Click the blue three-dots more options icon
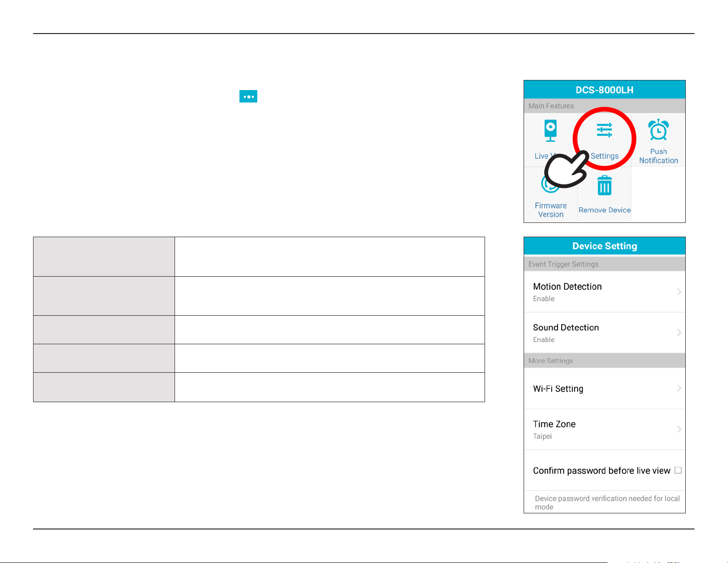The width and height of the screenshot is (728, 563). [x=248, y=96]
